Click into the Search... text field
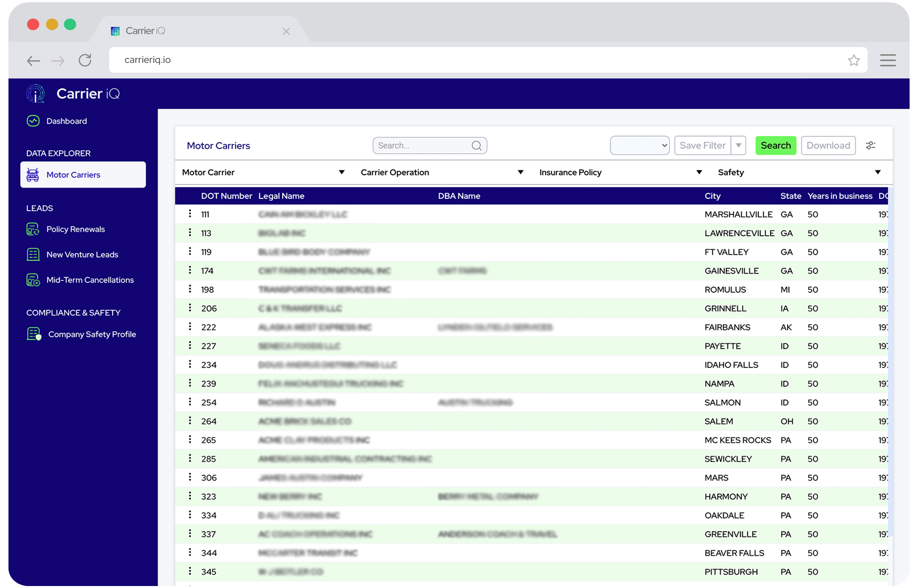 tap(422, 146)
